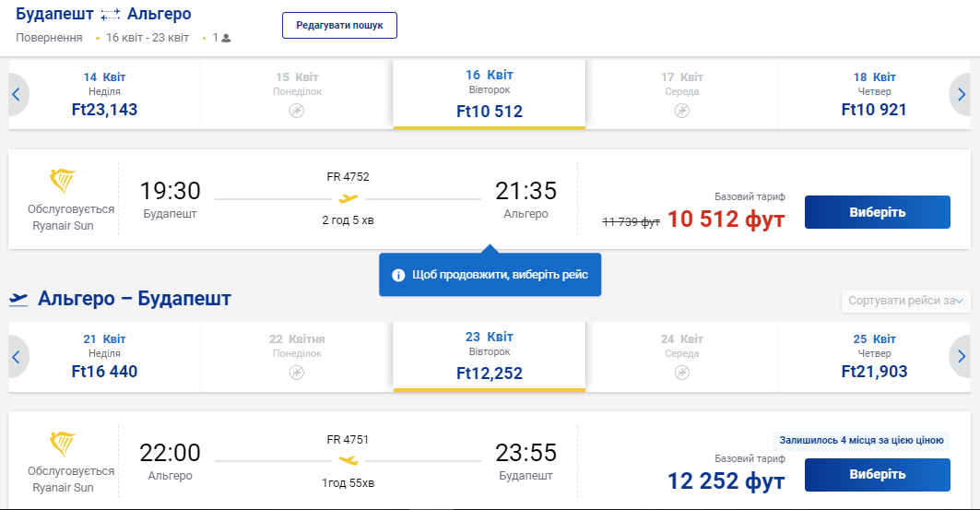Select the 25 Квіт return date tab
This screenshot has height=510, width=980.
point(874,356)
